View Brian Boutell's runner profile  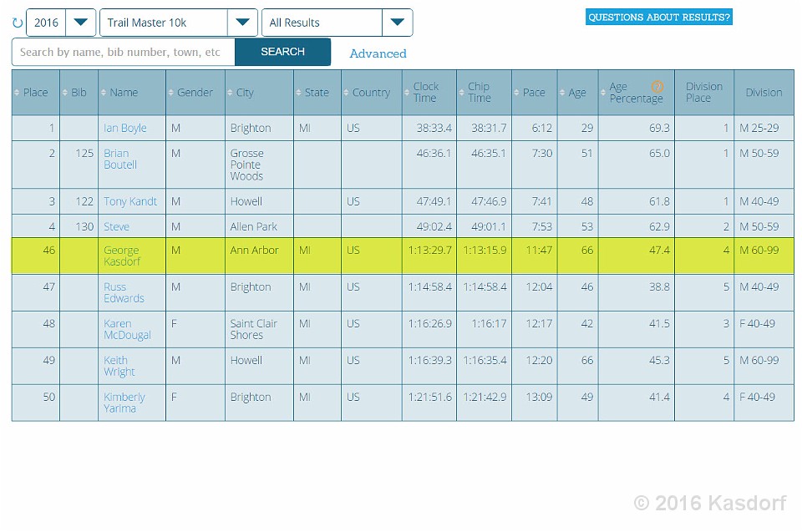coord(119,159)
